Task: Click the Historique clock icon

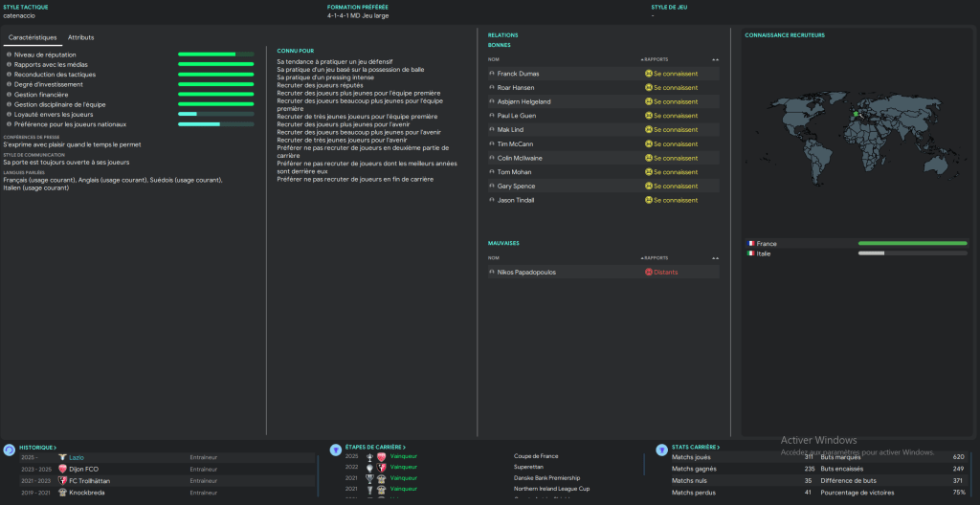Action: [9, 449]
